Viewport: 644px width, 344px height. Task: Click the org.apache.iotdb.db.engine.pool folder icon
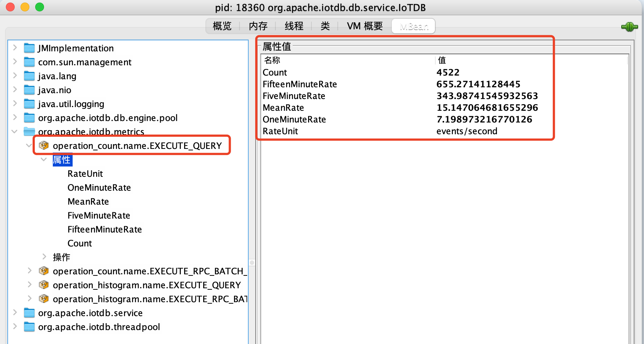(29, 118)
